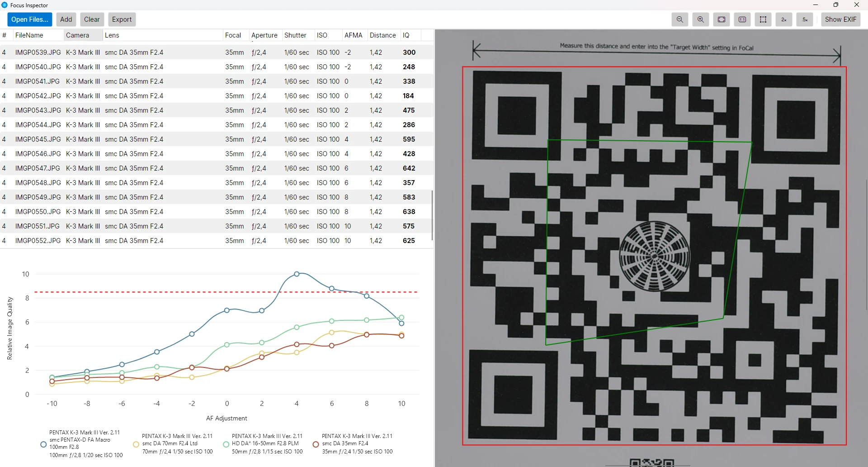868x467 pixels.
Task: Clear the loaded file list
Action: [92, 19]
